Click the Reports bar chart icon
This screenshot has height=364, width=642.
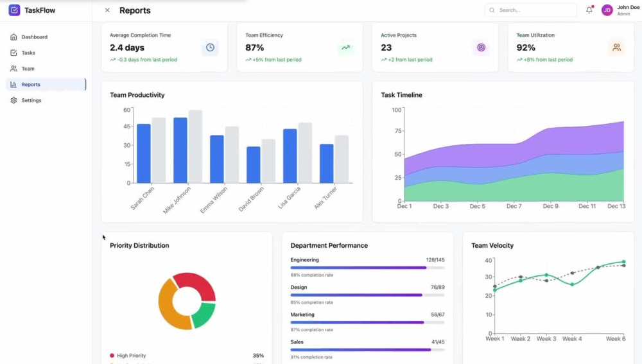[x=13, y=84]
